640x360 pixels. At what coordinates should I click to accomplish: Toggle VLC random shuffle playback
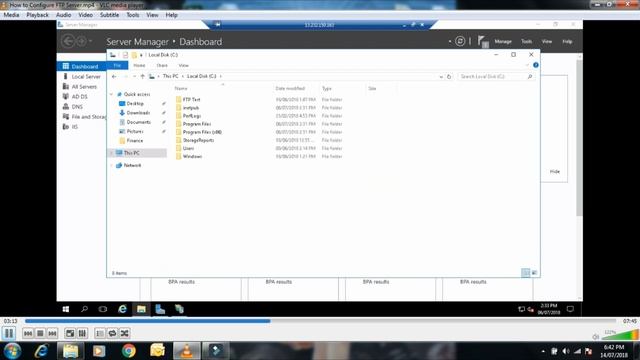click(x=124, y=333)
